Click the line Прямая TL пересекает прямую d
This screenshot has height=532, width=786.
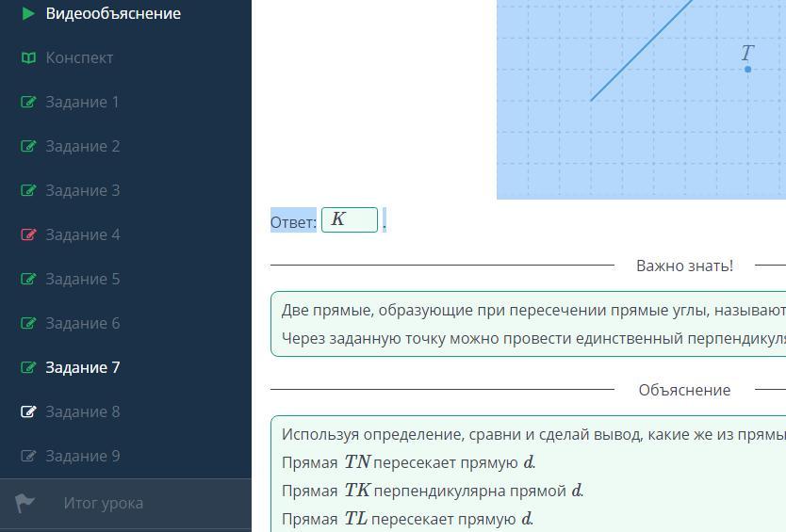point(407,519)
